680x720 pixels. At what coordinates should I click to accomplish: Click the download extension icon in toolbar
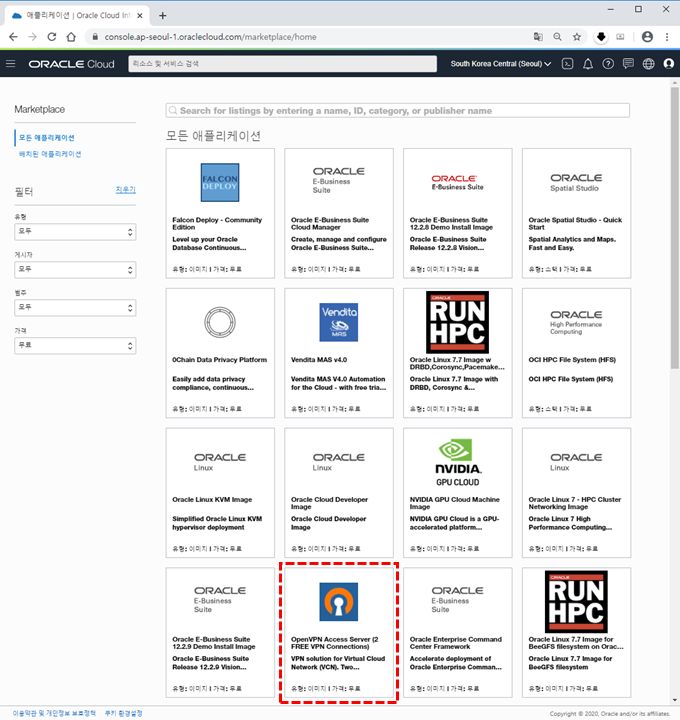click(x=601, y=37)
